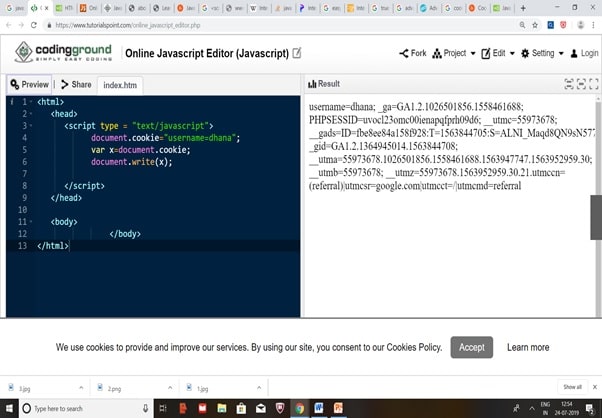Open the Windows Start menu
The height and width of the screenshot is (418, 602).
(x=9, y=408)
